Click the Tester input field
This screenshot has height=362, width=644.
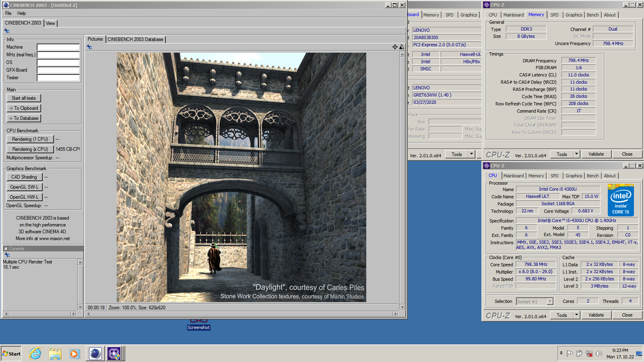[58, 78]
